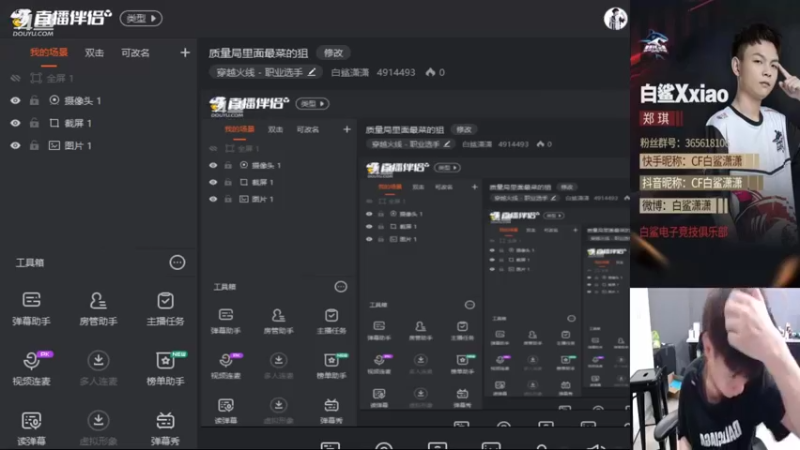Click the flame popularity icon
The height and width of the screenshot is (450, 800).
click(430, 72)
